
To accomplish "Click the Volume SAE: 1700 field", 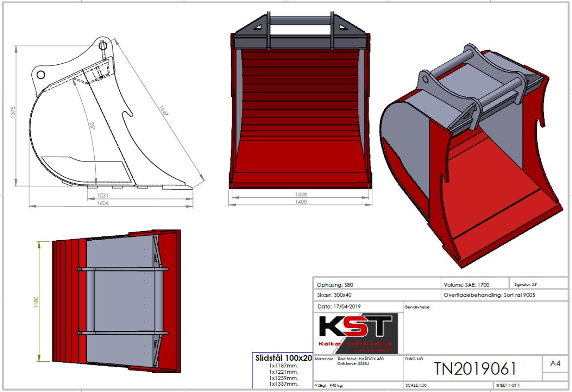I will [x=467, y=285].
